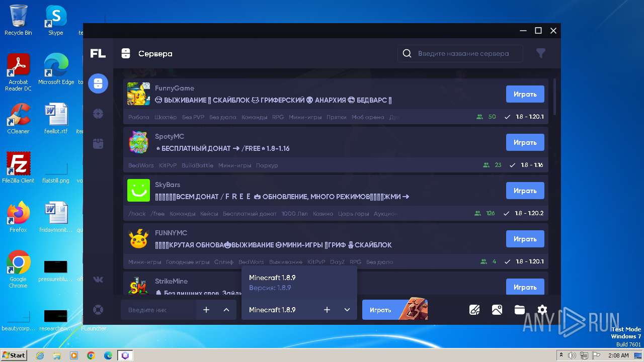
Task: Launch the game with bottom Играть button
Action: [x=395, y=310]
